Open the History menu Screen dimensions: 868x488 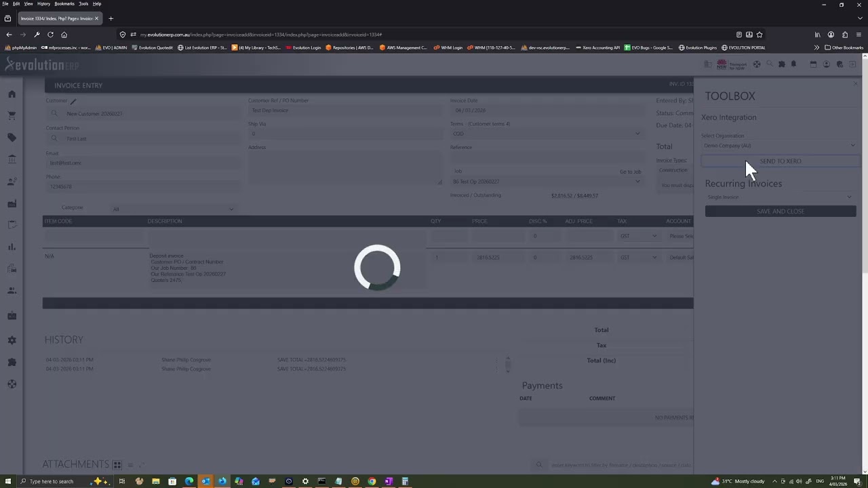pyautogui.click(x=44, y=4)
